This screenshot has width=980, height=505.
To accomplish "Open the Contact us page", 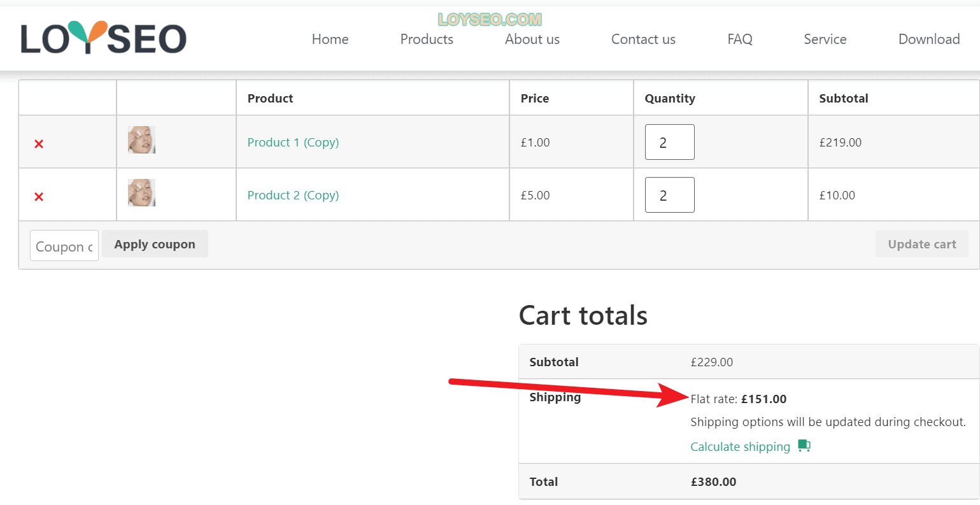I will pyautogui.click(x=643, y=39).
